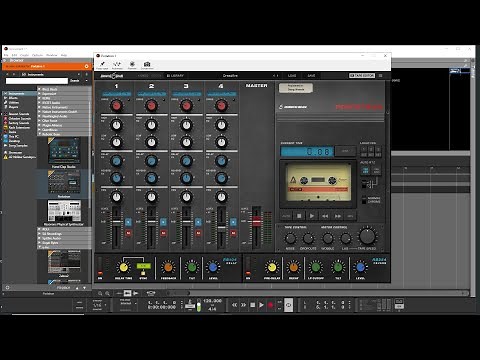The image size is (480, 360).
Task: Click the Drive knob on channel 1
Action: click(116, 106)
